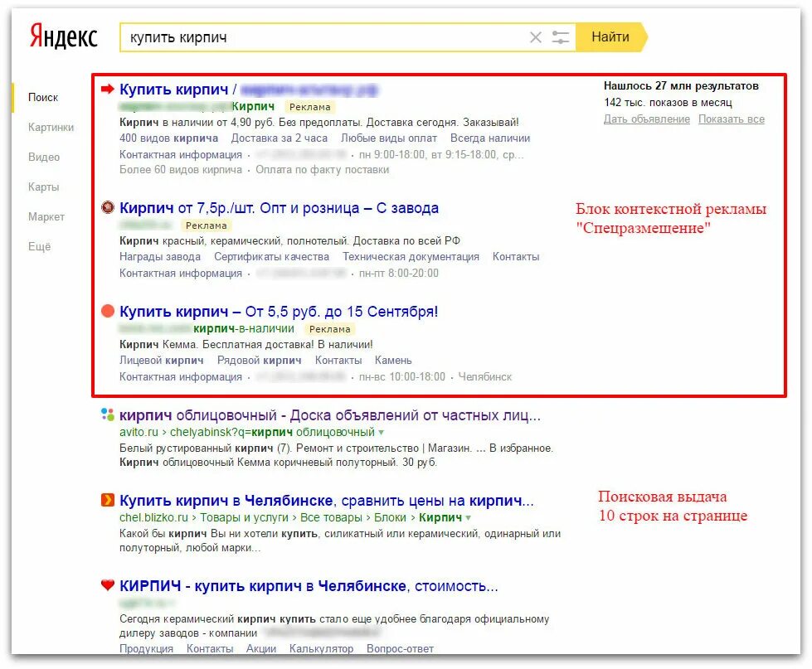The height and width of the screenshot is (669, 812).
Task: Click Награды завода sitelink
Action: (160, 257)
